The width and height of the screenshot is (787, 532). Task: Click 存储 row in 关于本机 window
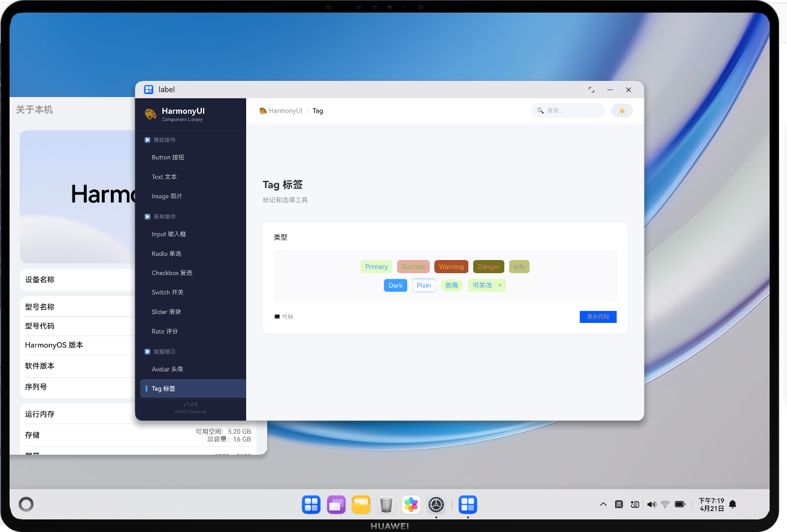click(x=138, y=435)
